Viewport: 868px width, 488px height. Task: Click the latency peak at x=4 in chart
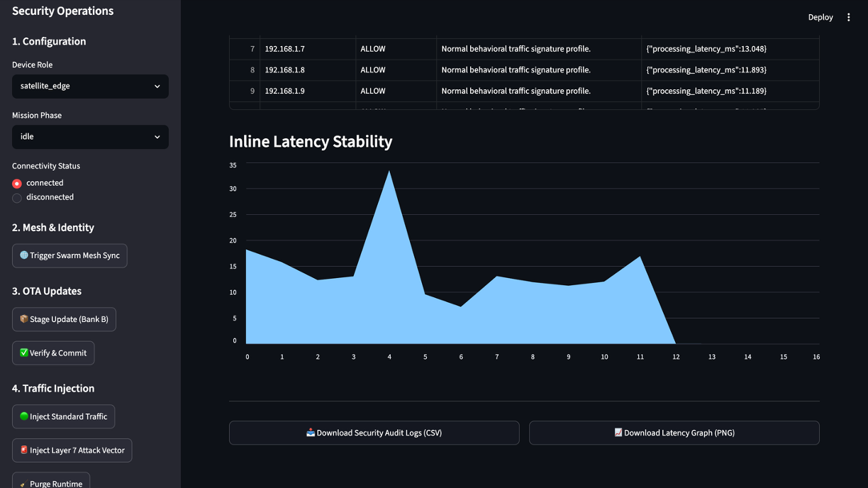[x=389, y=171]
